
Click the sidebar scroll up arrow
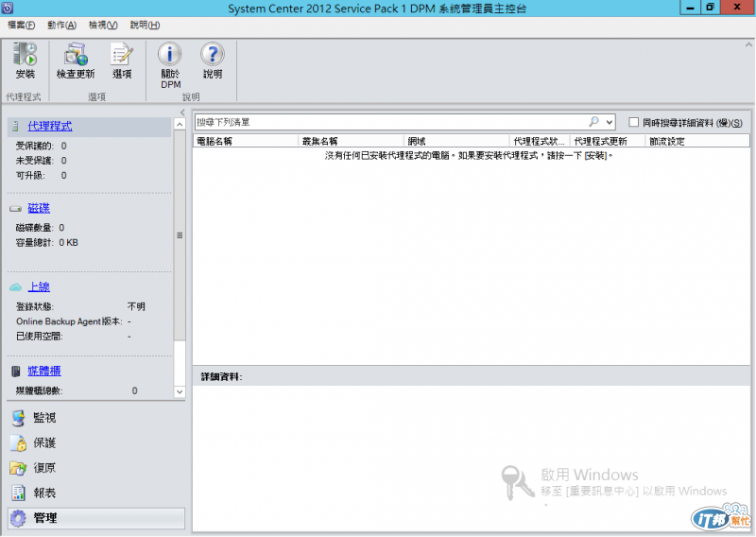point(180,125)
